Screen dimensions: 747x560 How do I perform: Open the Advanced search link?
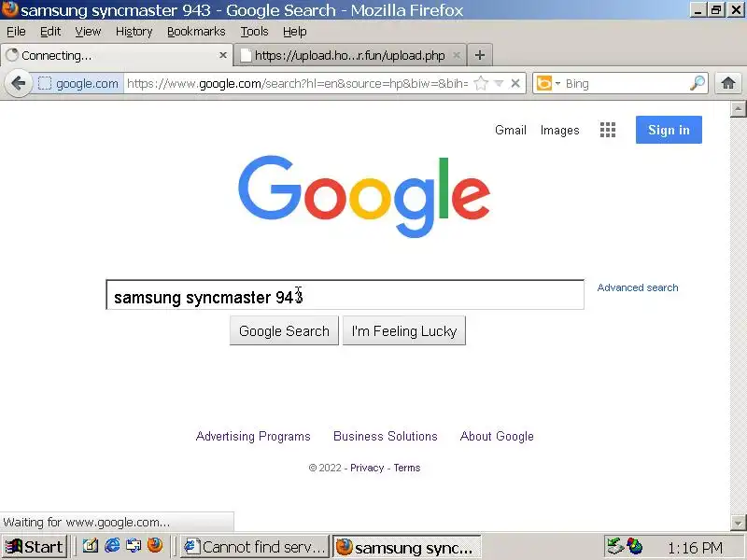coord(638,287)
